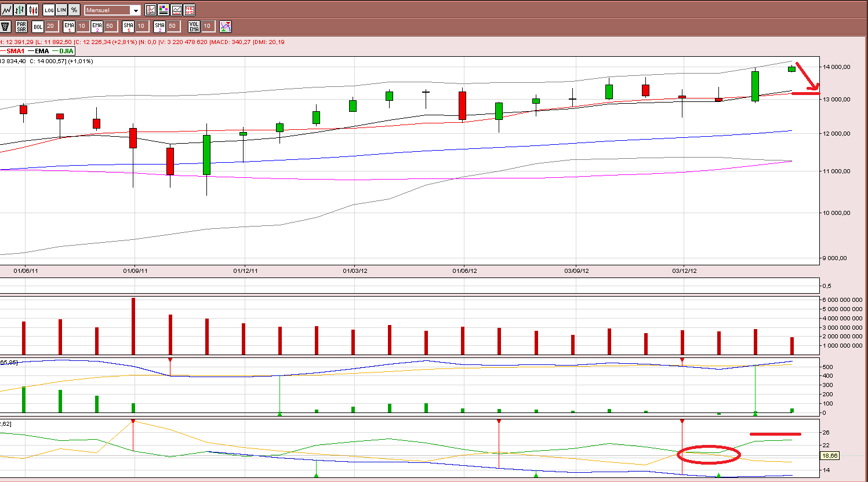Open the NEWS icon
Viewport: 868px width, 482px height.
189,10
